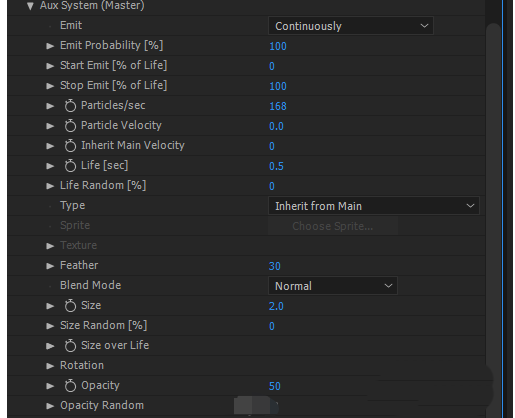The height and width of the screenshot is (418, 515).
Task: Expand the Rotation property group
Action: point(50,366)
